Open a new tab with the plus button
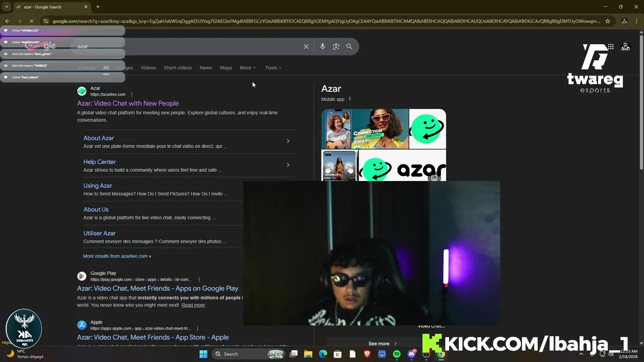 pos(98,7)
